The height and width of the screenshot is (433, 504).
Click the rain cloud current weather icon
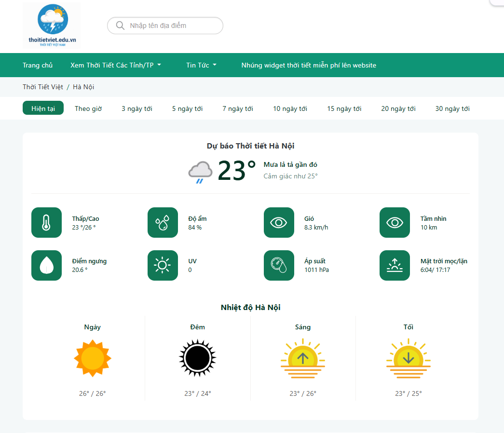[200, 172]
